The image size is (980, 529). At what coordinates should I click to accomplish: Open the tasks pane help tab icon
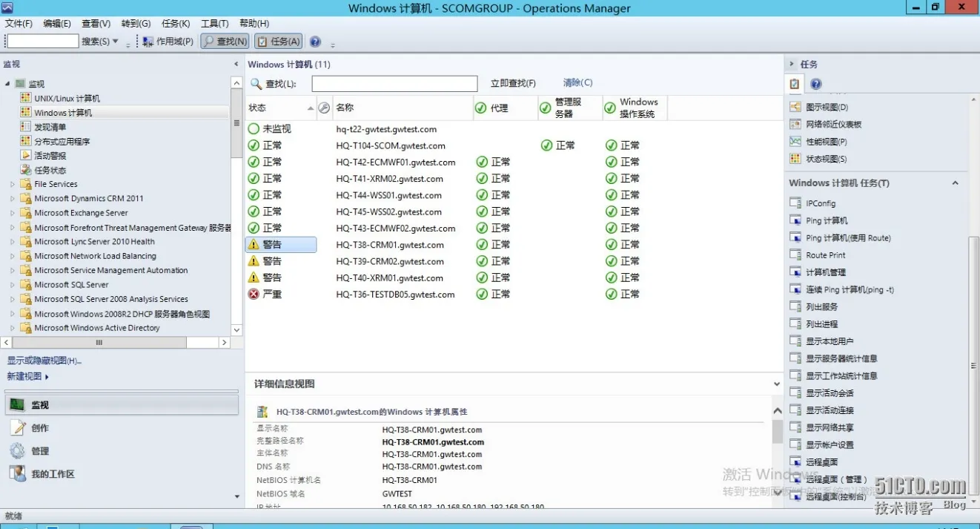coord(815,85)
